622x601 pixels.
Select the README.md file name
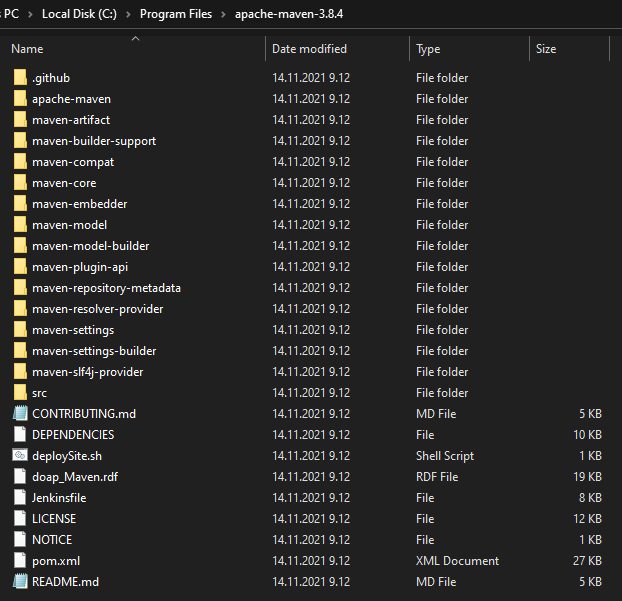tap(65, 582)
